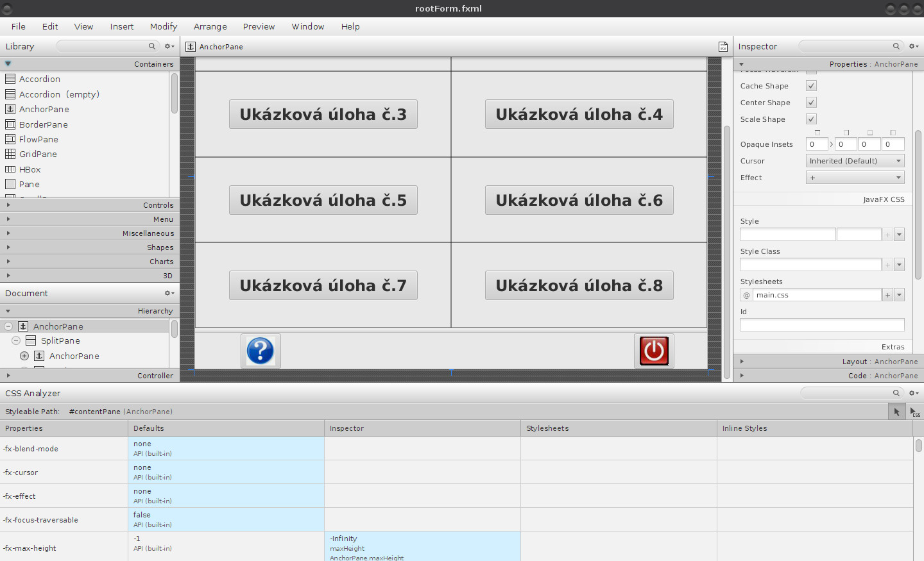Click the GridPane icon in Library
Screen dimensions: 924x561
click(x=10, y=154)
